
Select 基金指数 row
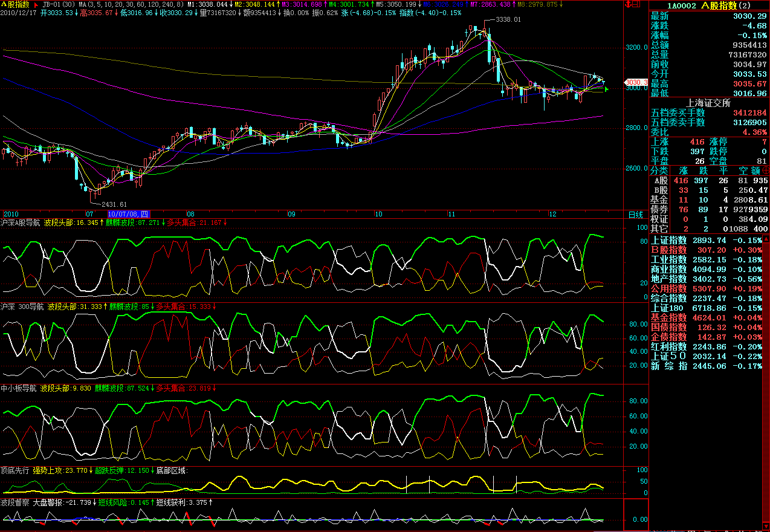tap(706, 318)
